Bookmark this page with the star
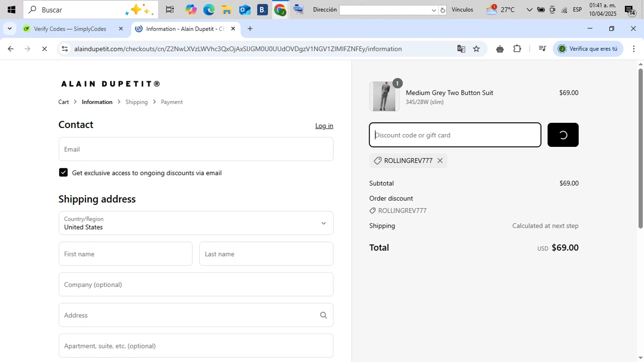The width and height of the screenshot is (644, 362). tap(477, 49)
